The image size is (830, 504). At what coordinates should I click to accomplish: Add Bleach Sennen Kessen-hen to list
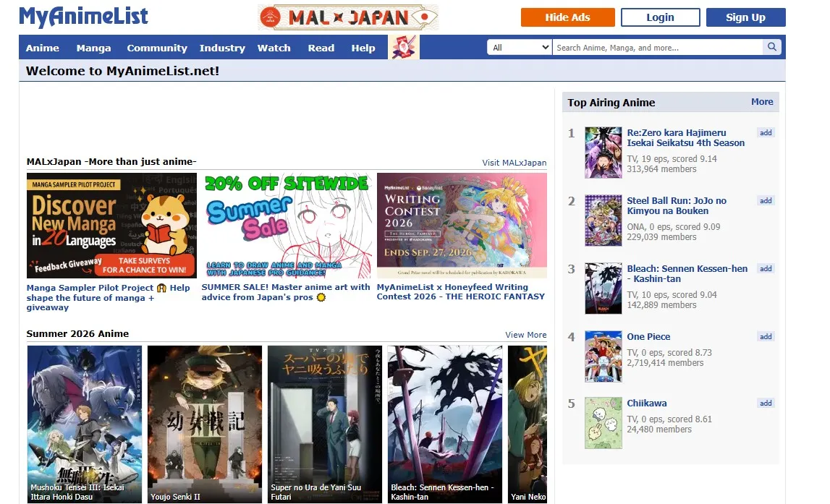coord(766,269)
